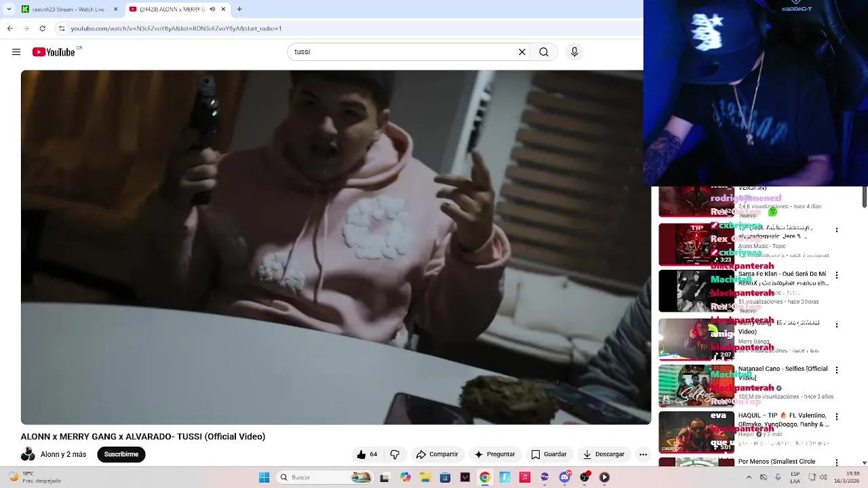The image size is (868, 488).
Task: Open Microsoft Store on the taskbar
Action: 445,477
